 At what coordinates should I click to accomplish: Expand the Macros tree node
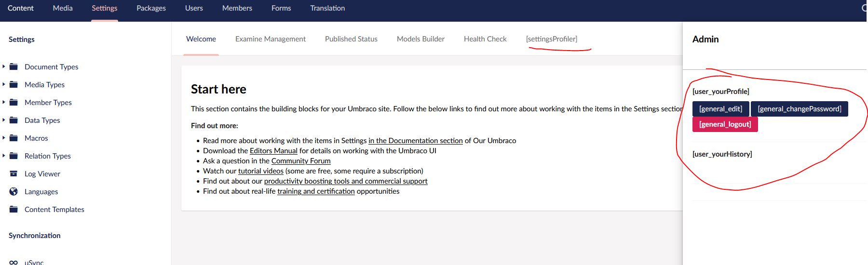3,138
